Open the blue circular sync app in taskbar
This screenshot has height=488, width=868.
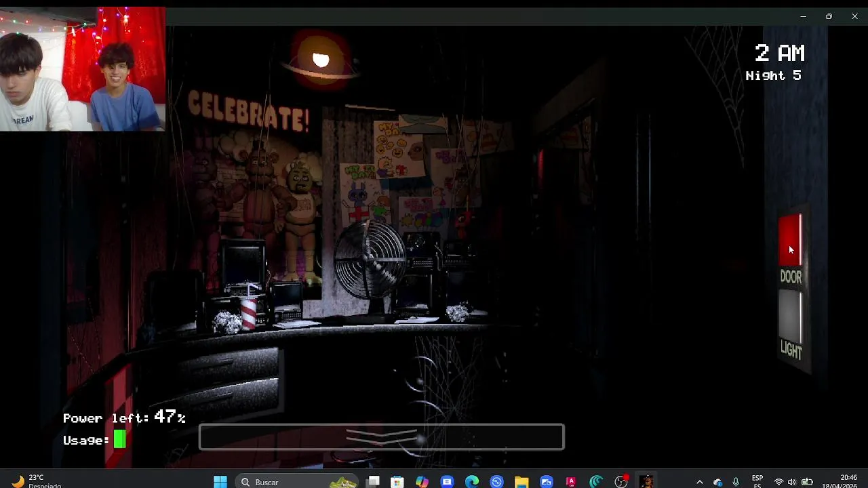[x=497, y=482]
